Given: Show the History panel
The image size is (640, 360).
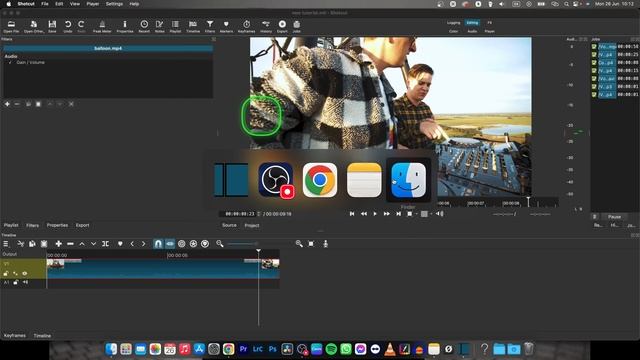Looking at the screenshot, I should tap(266, 27).
